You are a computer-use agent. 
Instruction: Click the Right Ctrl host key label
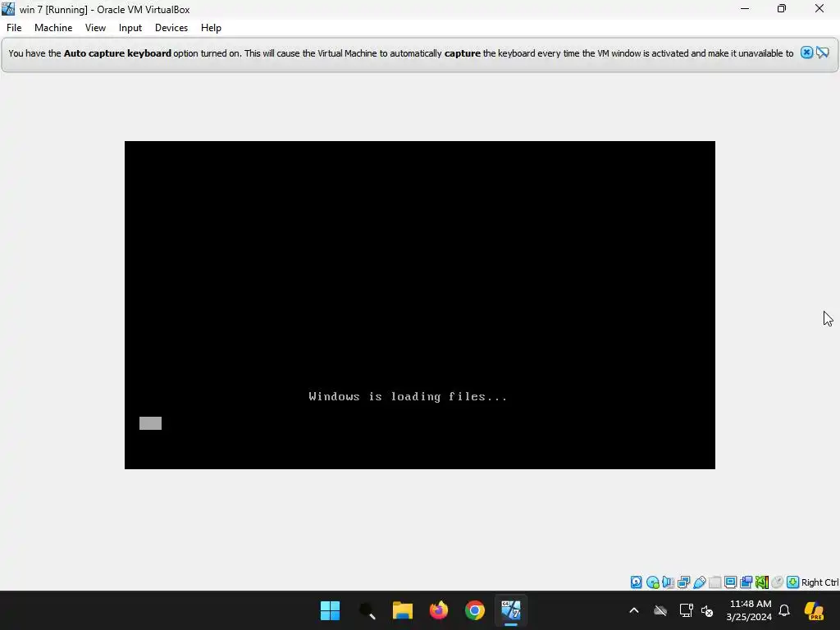[819, 582]
